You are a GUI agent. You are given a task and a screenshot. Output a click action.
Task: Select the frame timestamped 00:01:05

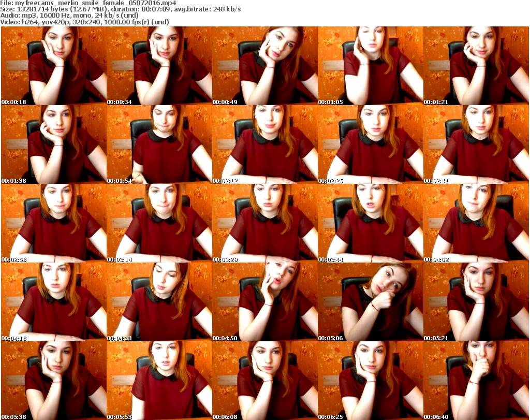[x=371, y=66]
